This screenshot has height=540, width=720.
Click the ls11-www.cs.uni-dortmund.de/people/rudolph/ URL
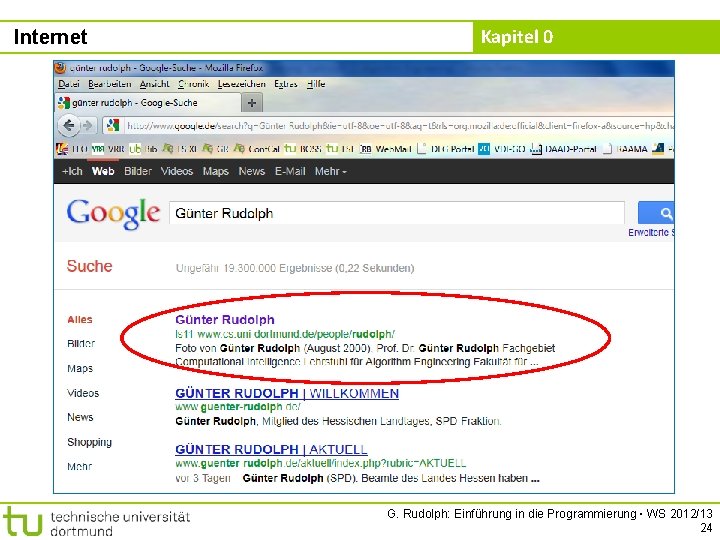[285, 334]
